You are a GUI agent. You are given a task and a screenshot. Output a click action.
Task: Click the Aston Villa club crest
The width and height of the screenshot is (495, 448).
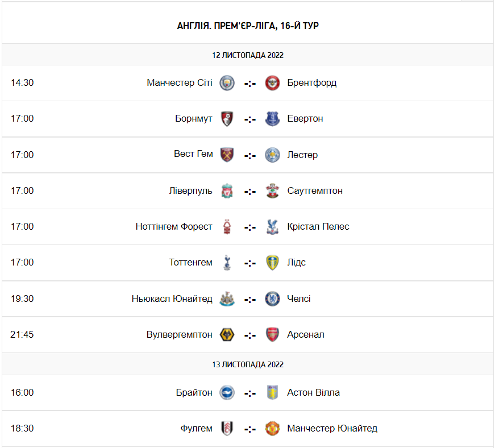[273, 392]
